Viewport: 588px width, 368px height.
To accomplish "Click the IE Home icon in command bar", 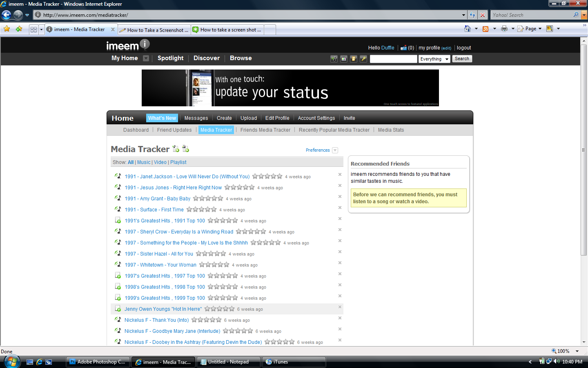I will (468, 29).
